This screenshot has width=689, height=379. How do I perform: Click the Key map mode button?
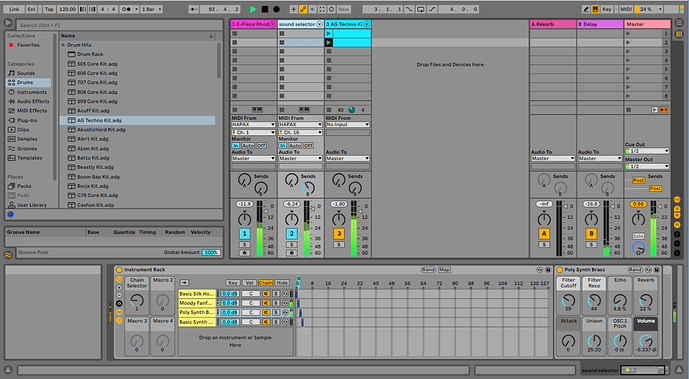click(x=607, y=9)
